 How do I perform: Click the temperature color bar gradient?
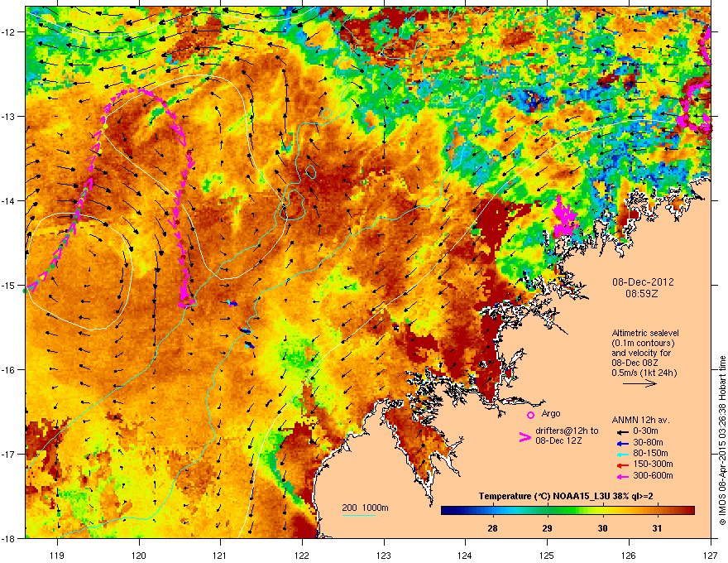[568, 511]
